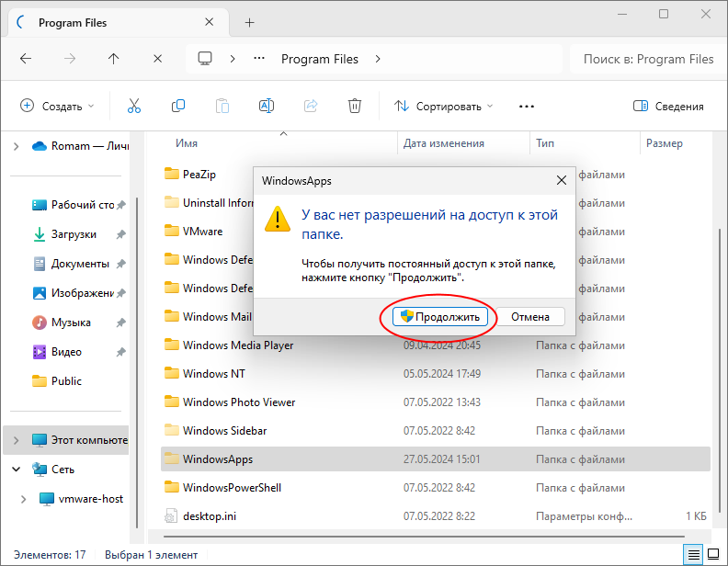Sort by the Тип column header
This screenshot has width=728, height=566.
(x=545, y=143)
